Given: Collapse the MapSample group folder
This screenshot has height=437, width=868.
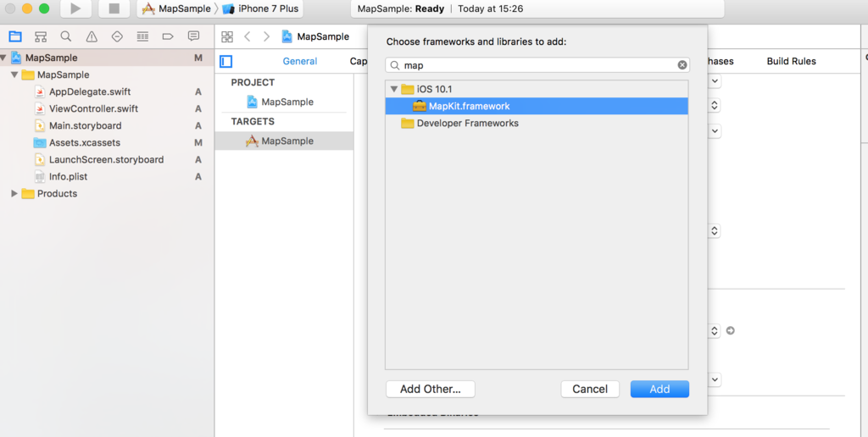Looking at the screenshot, I should [14, 75].
